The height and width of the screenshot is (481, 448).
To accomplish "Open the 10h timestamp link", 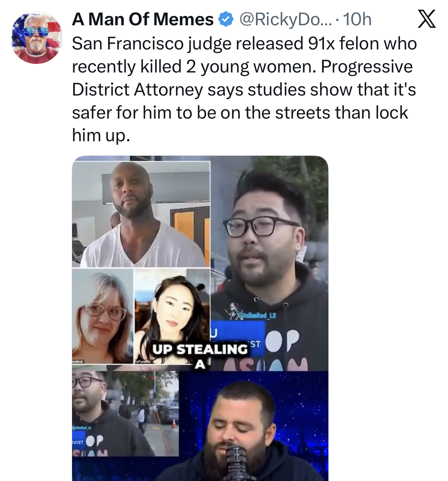I will (x=357, y=19).
